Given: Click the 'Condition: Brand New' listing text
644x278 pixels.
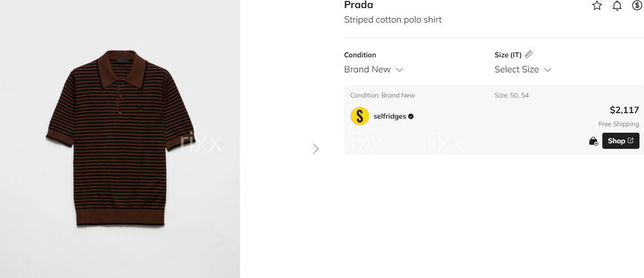Looking at the screenshot, I should pos(383,95).
